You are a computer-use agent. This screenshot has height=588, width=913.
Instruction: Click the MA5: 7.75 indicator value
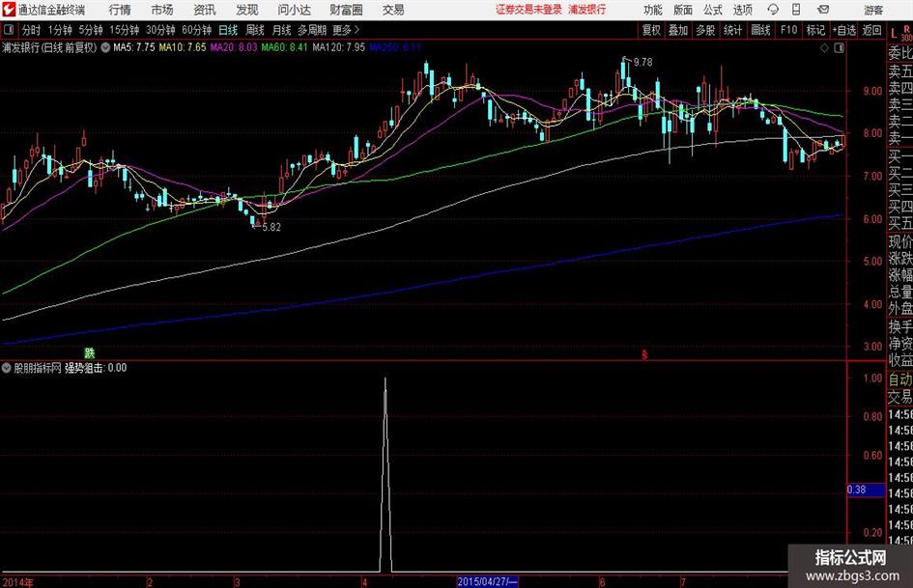pos(134,47)
